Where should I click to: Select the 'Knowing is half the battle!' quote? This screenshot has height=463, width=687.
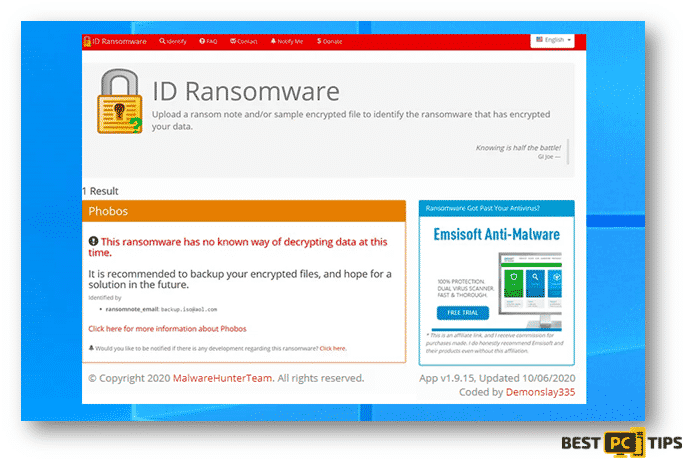[x=518, y=148]
